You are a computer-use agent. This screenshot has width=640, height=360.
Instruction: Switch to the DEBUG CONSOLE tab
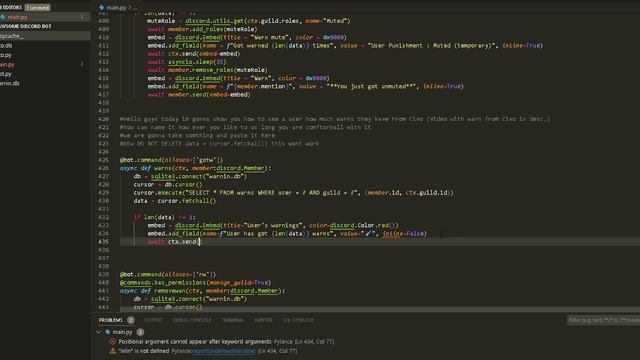point(192,320)
